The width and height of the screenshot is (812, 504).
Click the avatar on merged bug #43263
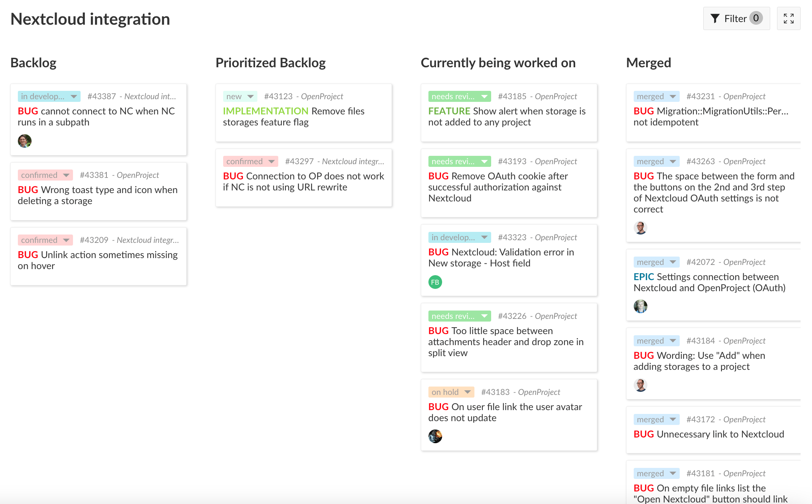coord(640,228)
